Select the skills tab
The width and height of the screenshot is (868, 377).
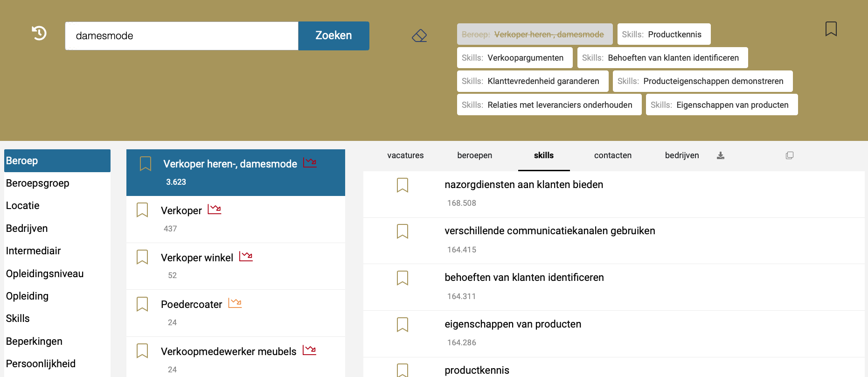pyautogui.click(x=544, y=155)
